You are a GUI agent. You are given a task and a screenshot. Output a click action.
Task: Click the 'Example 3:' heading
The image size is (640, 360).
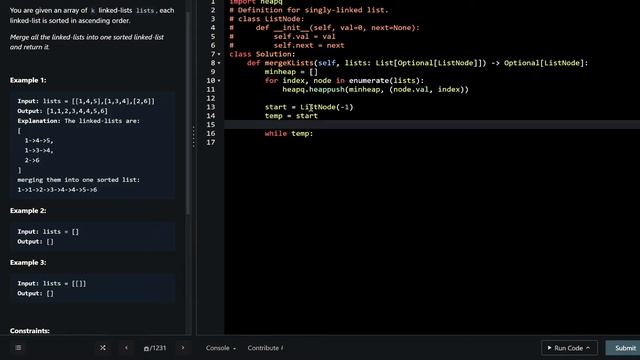(28, 262)
